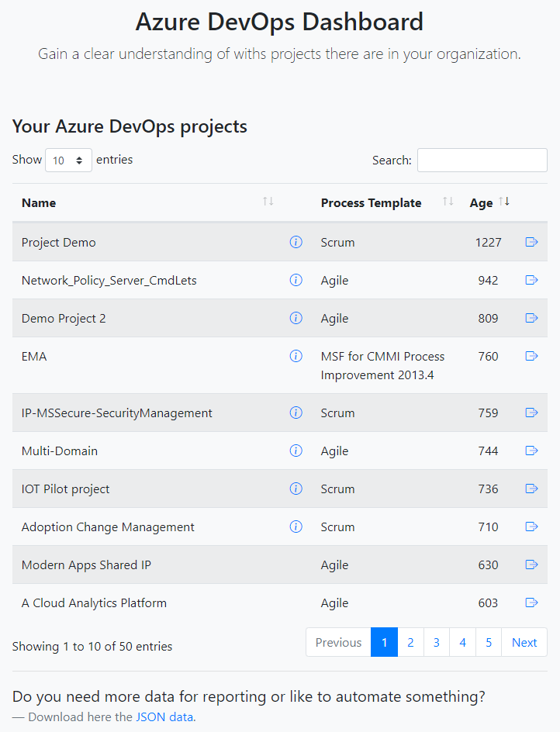
Task: Go to page 1 of results
Action: 385,642
